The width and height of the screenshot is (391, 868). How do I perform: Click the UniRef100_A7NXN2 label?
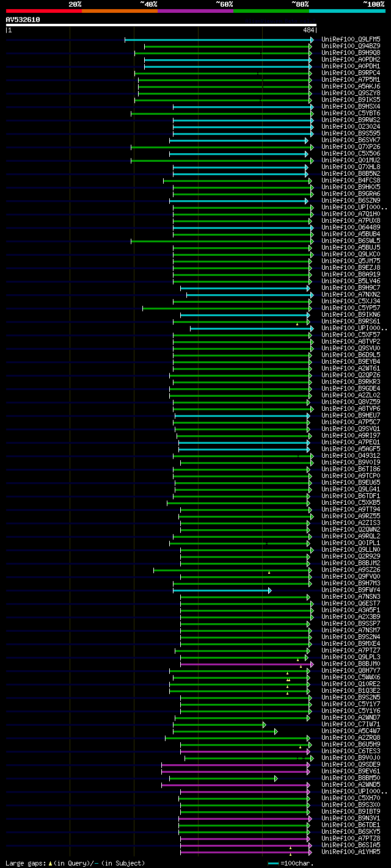pos(351,295)
